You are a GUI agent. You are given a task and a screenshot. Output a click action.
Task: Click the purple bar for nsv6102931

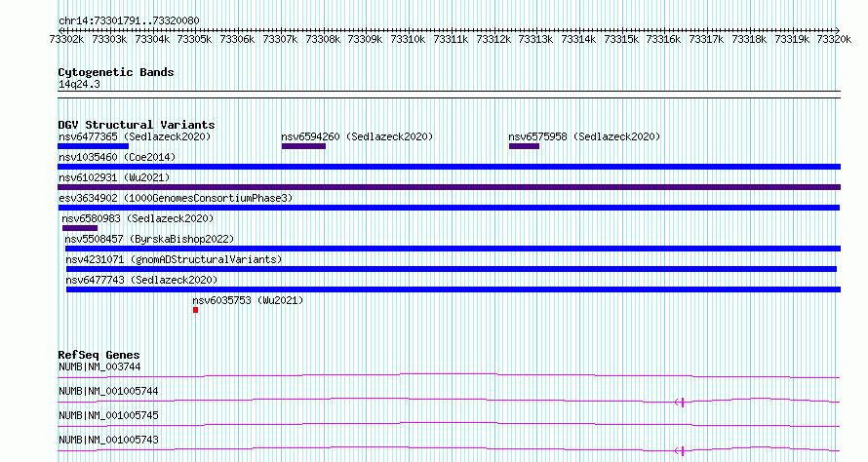coord(449,187)
